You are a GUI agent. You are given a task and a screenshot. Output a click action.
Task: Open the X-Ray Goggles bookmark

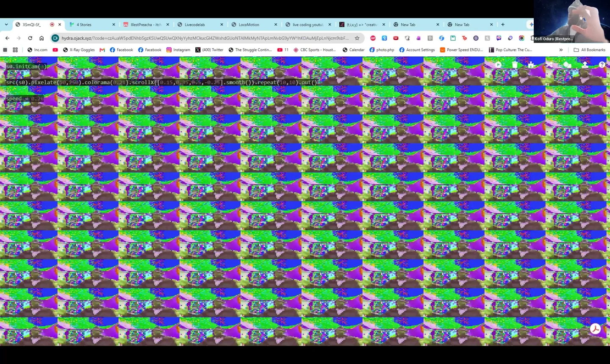pyautogui.click(x=79, y=50)
